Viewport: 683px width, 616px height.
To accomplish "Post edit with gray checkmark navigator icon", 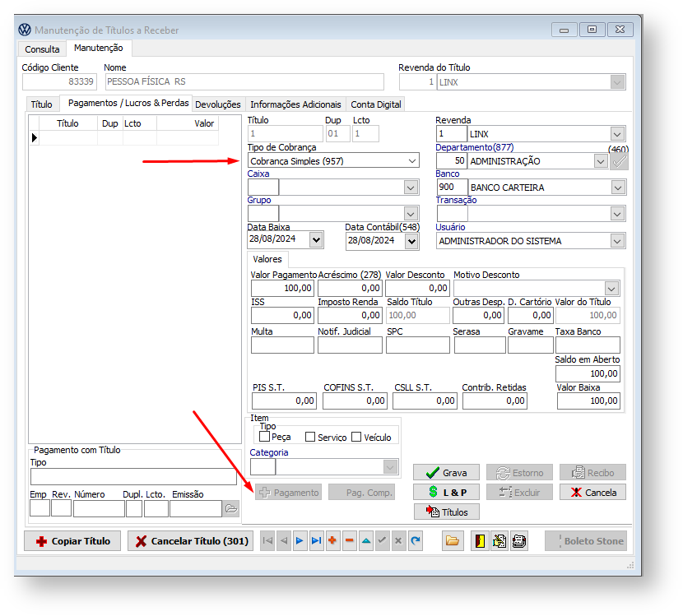I will (x=382, y=540).
